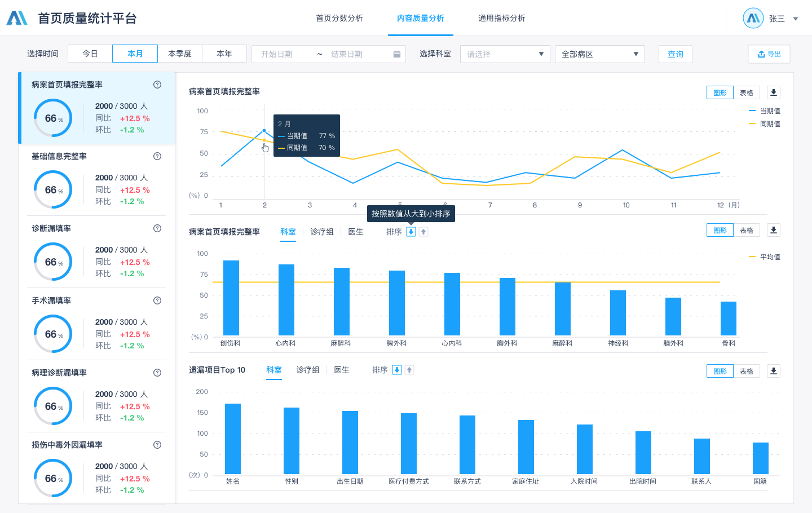Open the 通用指标分析 tab

pos(502,18)
